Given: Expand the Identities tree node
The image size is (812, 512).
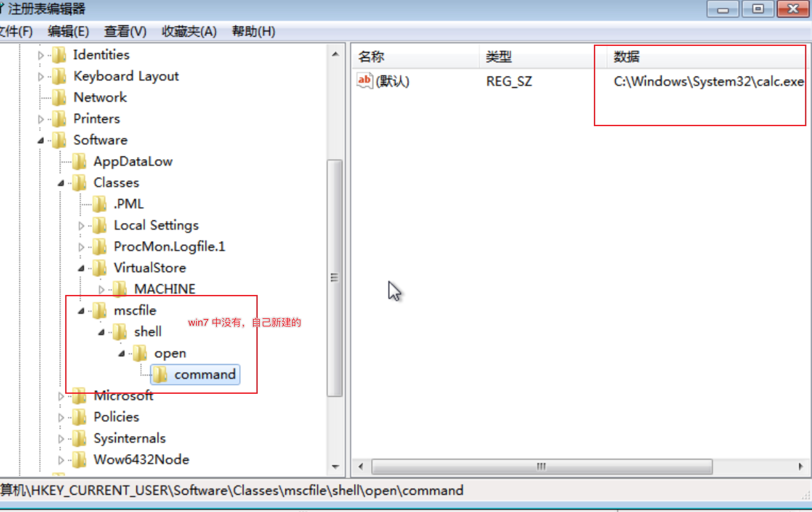Looking at the screenshot, I should [41, 55].
